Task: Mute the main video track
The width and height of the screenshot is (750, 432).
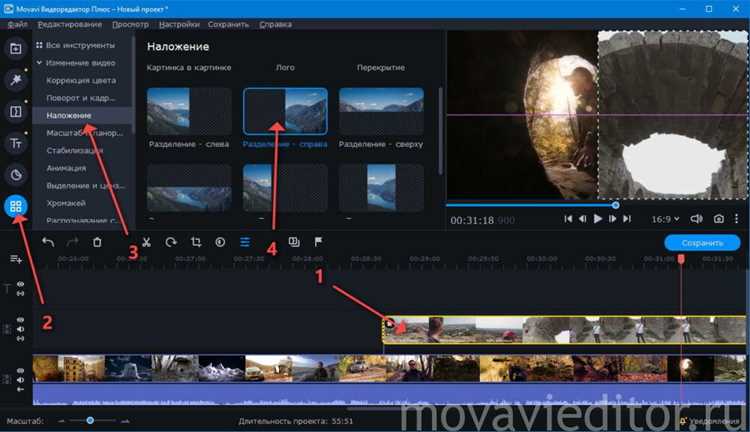Action: click(21, 380)
